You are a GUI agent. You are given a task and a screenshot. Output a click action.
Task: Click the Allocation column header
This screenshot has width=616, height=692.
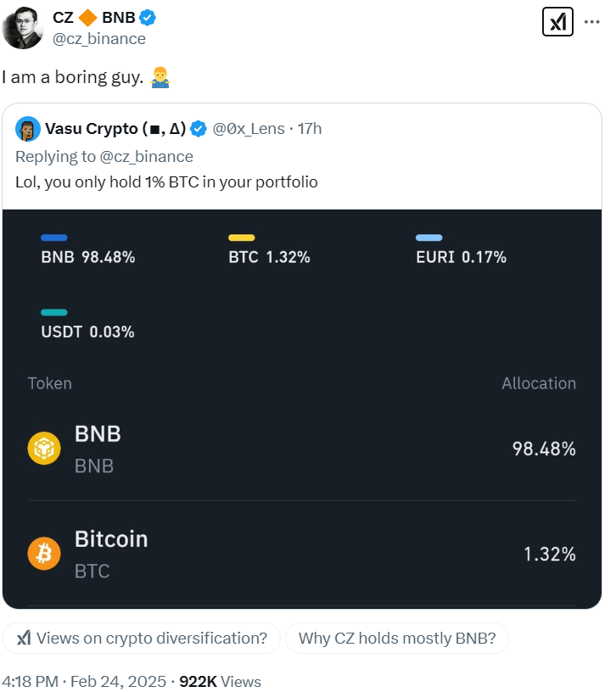click(538, 383)
